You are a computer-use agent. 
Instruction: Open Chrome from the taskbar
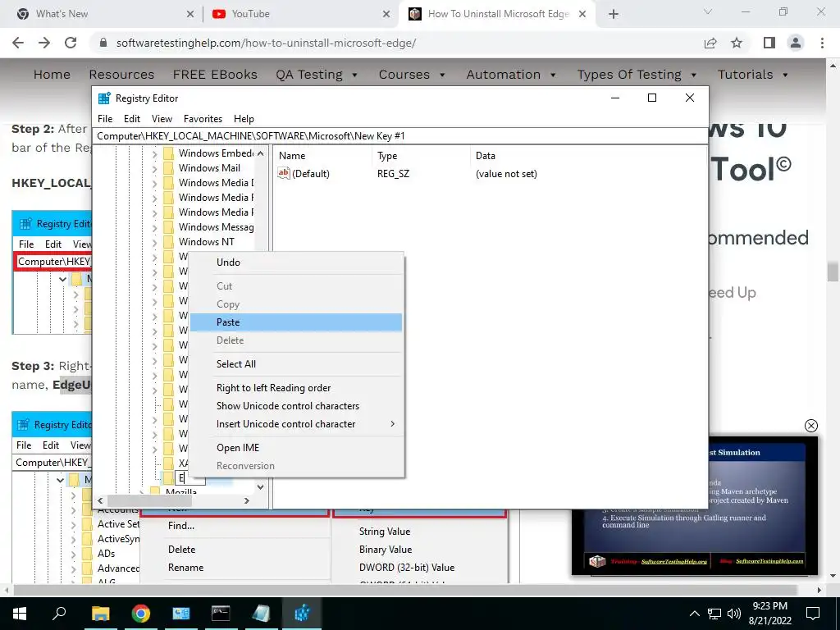(141, 614)
